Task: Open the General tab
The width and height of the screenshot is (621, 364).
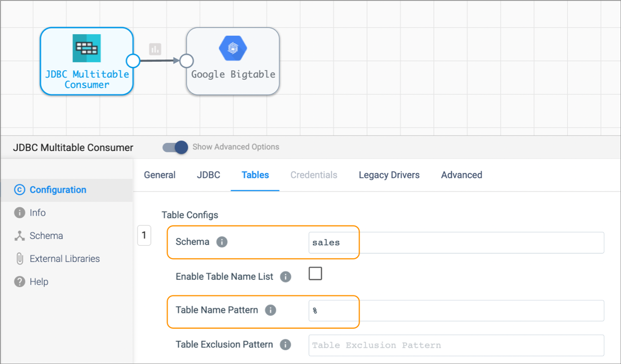Action: (x=160, y=175)
